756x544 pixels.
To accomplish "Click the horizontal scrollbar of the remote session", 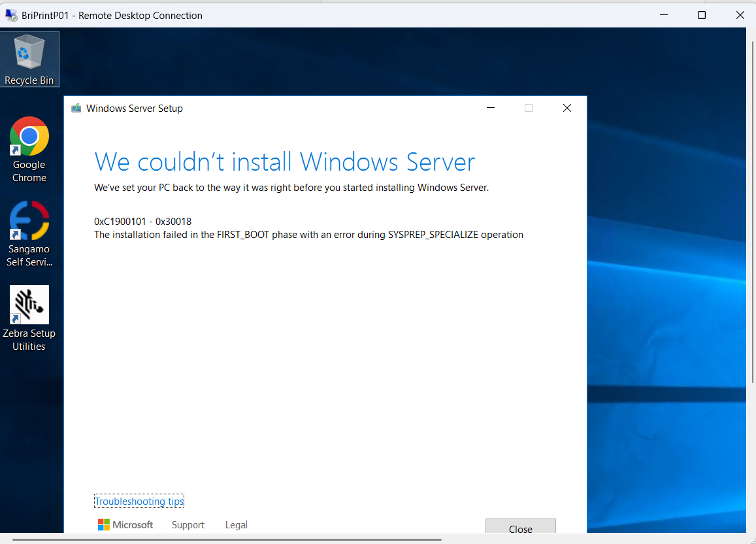I will click(x=227, y=539).
